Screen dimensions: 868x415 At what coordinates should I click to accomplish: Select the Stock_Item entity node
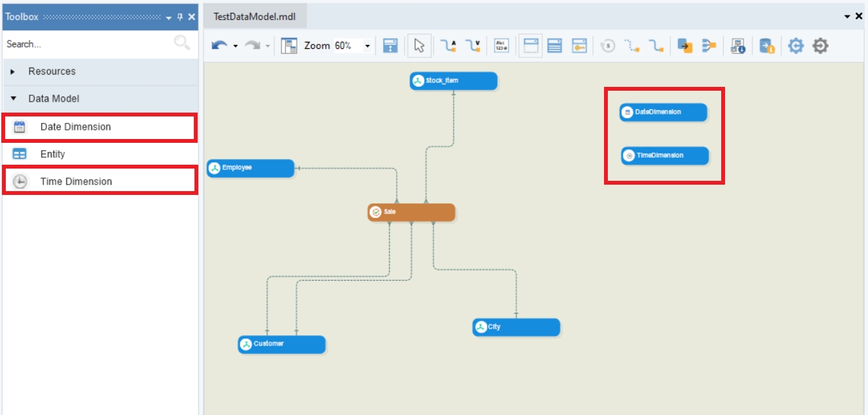click(x=453, y=81)
